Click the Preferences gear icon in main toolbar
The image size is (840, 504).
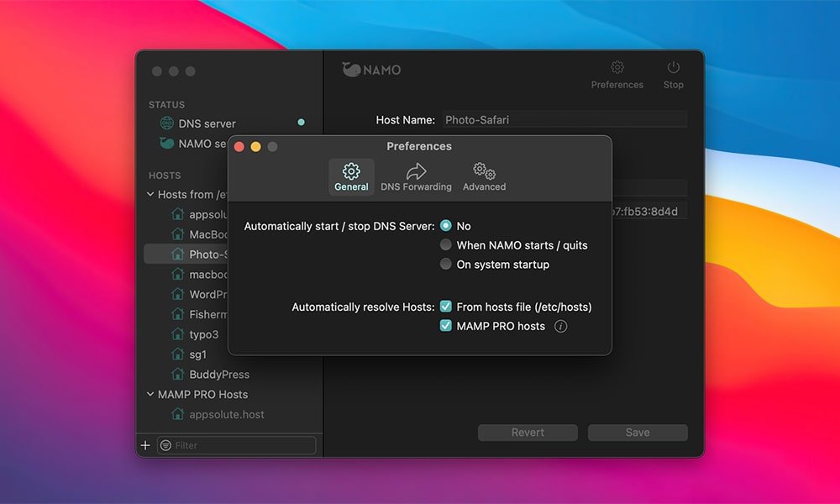[x=617, y=68]
